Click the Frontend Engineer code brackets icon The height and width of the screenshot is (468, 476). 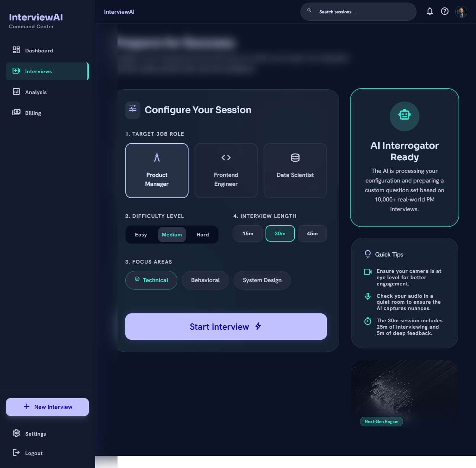[226, 158]
